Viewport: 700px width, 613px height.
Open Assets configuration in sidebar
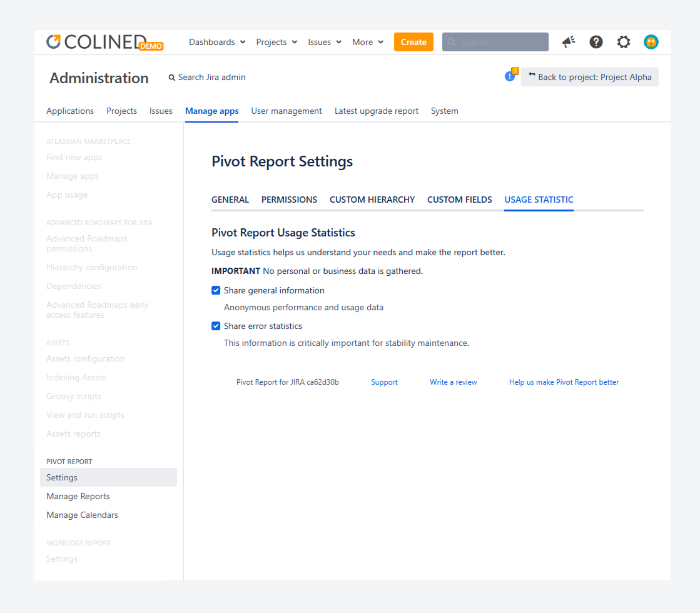pos(85,359)
